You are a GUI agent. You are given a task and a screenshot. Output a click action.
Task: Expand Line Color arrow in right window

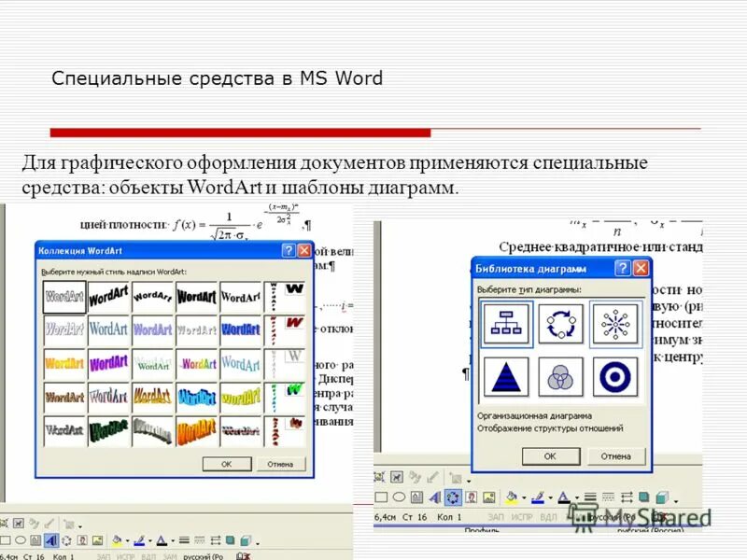click(550, 497)
